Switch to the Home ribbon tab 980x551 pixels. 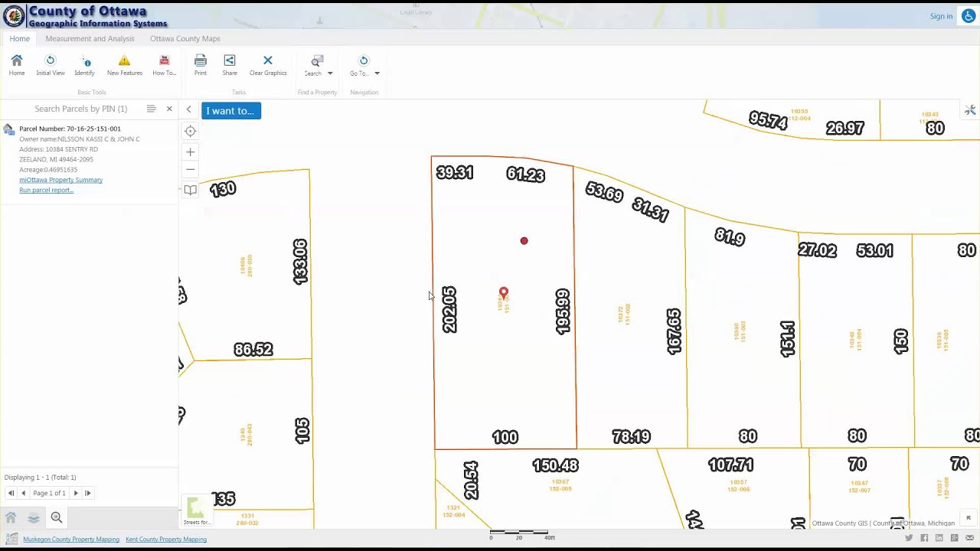(20, 38)
